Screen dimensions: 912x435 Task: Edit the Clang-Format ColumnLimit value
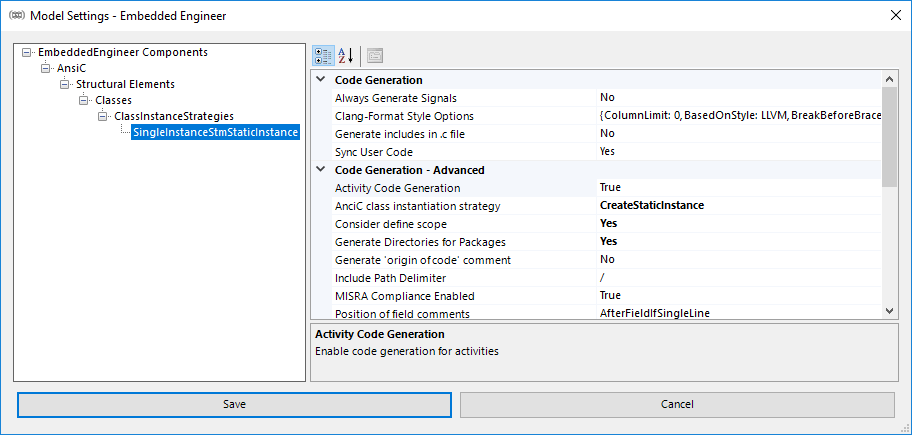click(x=739, y=116)
